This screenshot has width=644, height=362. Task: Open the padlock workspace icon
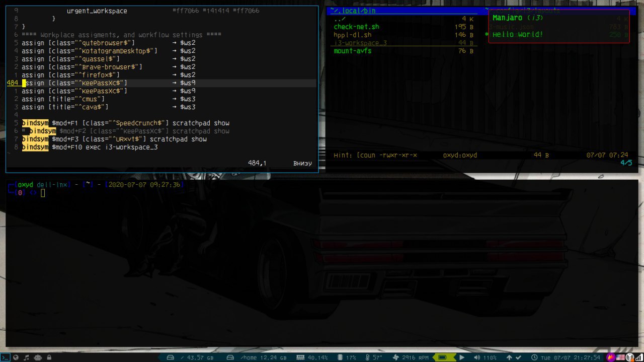49,357
